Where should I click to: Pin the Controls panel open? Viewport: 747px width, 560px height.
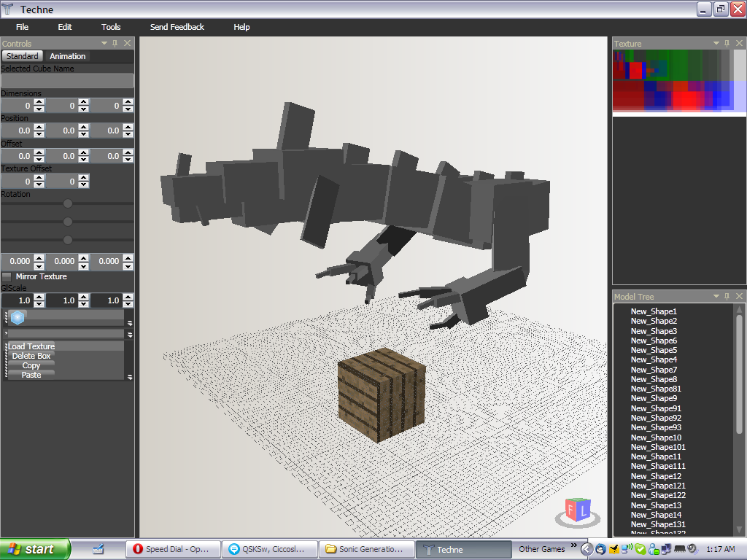click(x=115, y=43)
